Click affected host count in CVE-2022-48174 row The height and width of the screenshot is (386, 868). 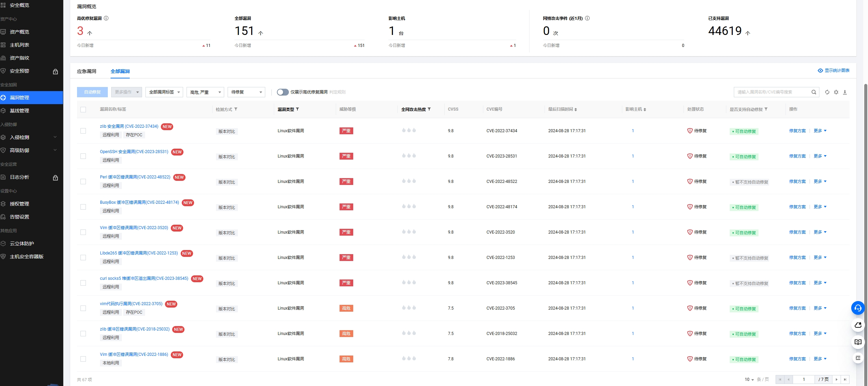pyautogui.click(x=633, y=207)
